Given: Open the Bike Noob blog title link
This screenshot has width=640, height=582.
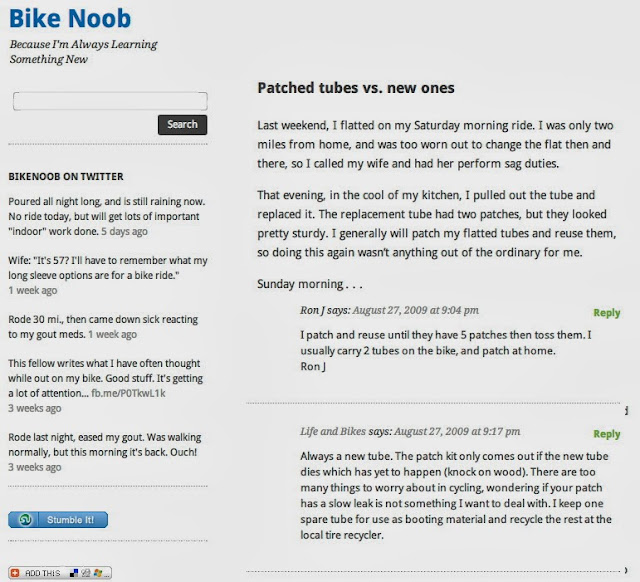Looking at the screenshot, I should point(69,17).
